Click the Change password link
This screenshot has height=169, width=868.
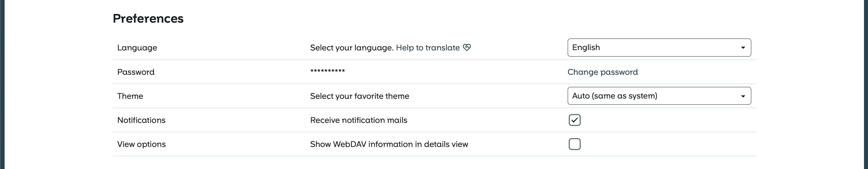(603, 72)
